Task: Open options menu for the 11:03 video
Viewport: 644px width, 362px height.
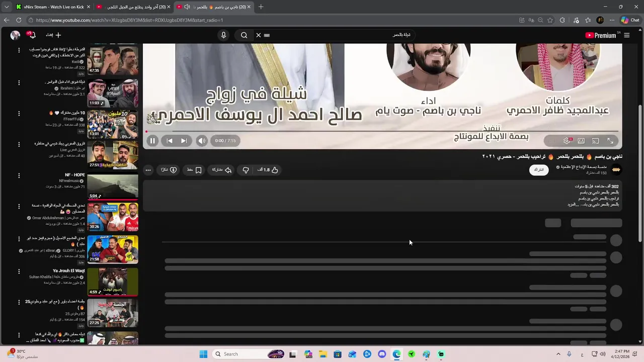Action: click(19, 82)
